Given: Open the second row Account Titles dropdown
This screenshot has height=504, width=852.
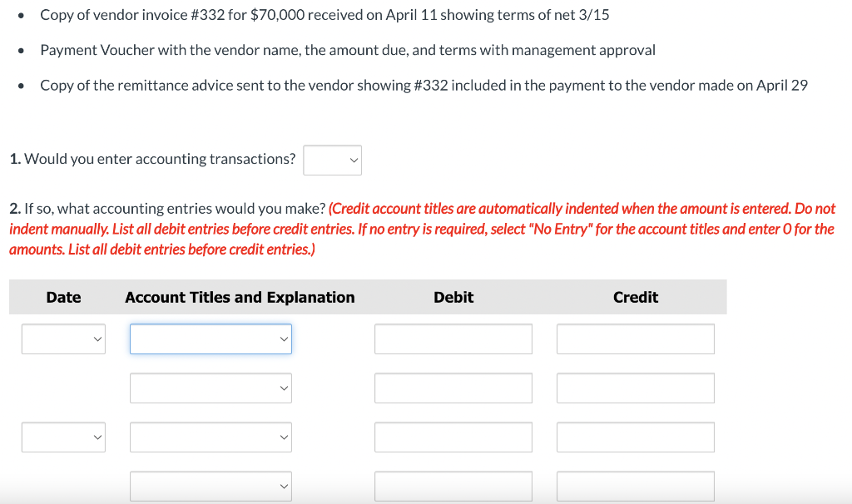Looking at the screenshot, I should 211,388.
